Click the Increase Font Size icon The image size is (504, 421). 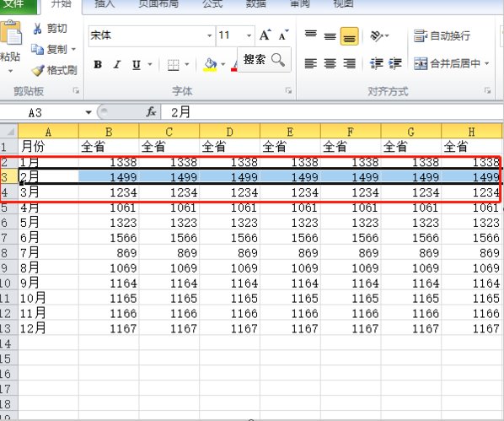pos(265,35)
